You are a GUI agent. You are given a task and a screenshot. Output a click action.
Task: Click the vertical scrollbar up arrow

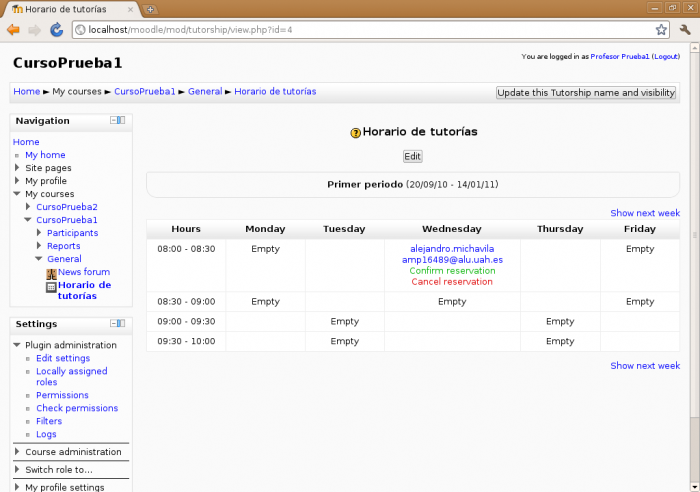[695, 48]
